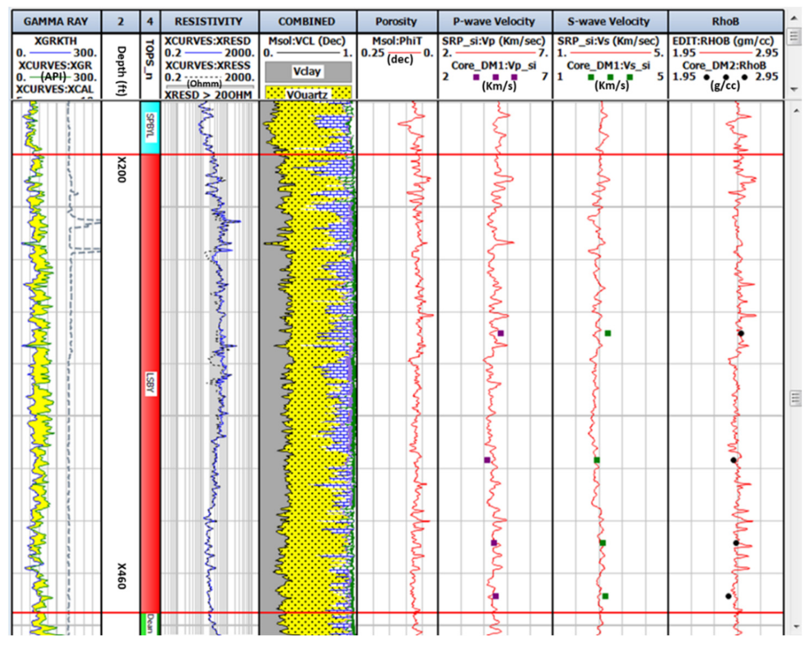Click log area scrollbar up arrow
812x646 pixels.
tap(796, 111)
